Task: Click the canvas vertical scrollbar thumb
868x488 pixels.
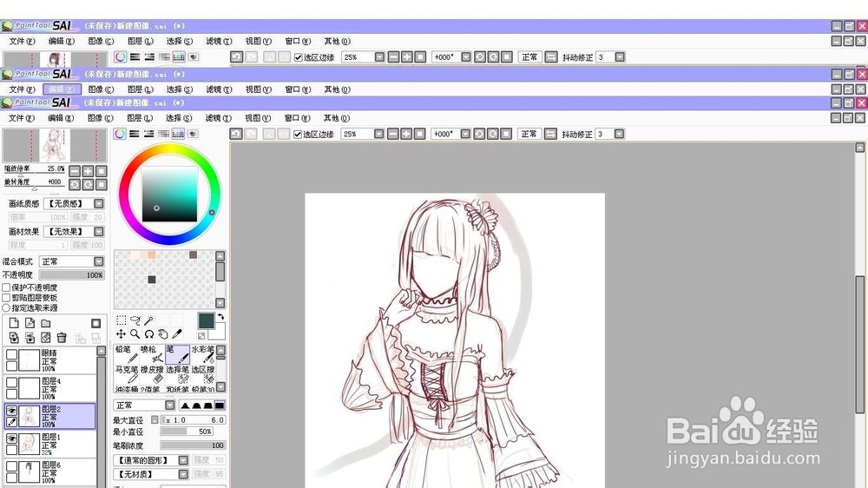Action: tap(859, 345)
